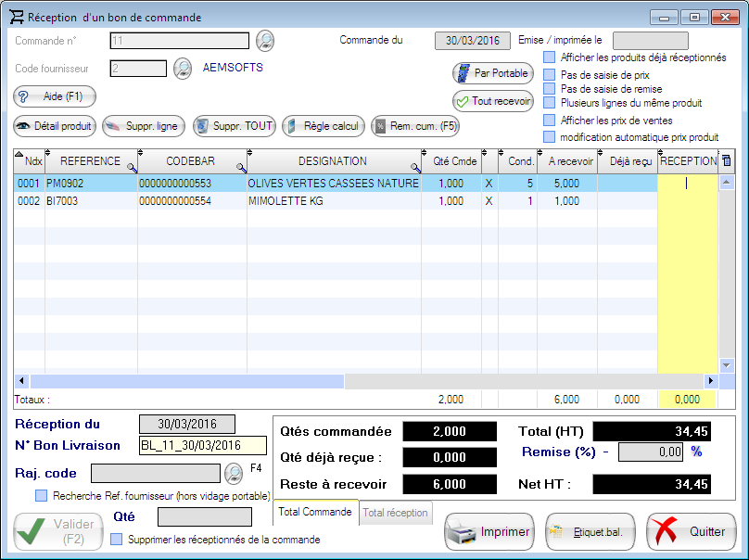Image resolution: width=749 pixels, height=560 pixels.
Task: Click the Etiquet.bal. label button
Action: click(589, 532)
